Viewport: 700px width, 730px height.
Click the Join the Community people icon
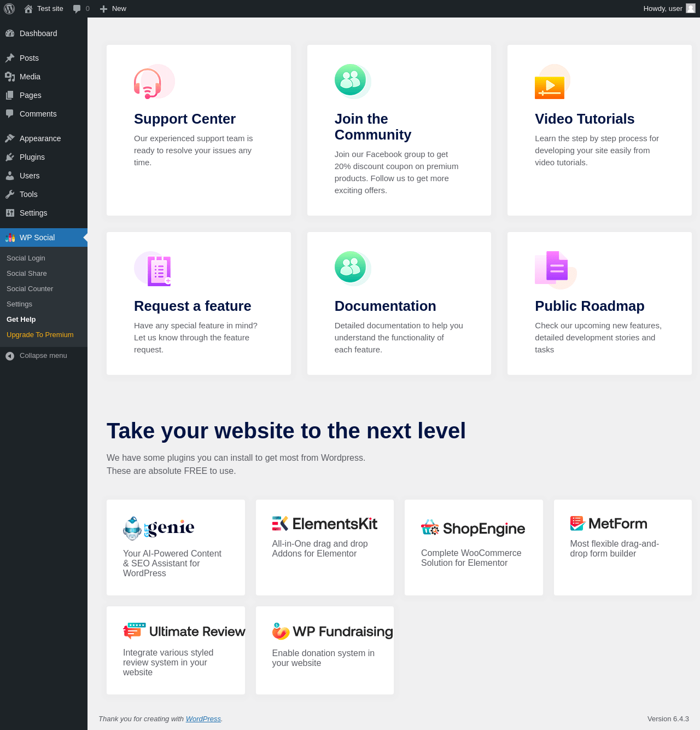[x=353, y=81]
